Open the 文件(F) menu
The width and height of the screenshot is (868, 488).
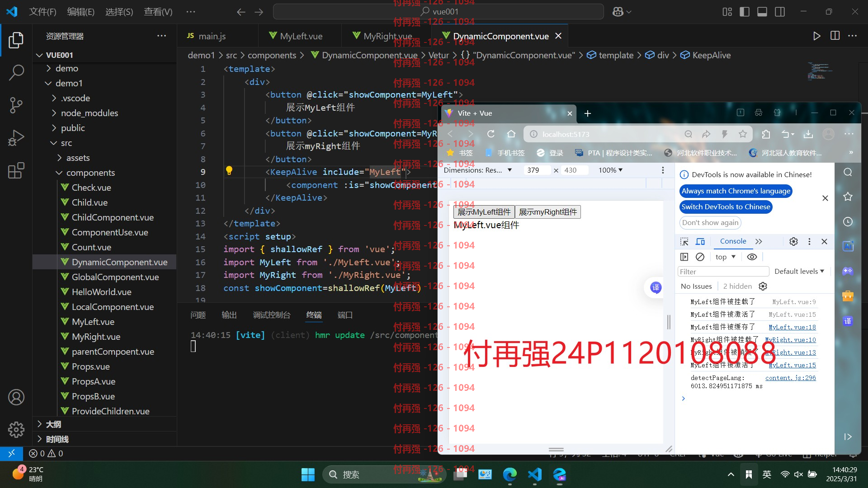pos(42,12)
